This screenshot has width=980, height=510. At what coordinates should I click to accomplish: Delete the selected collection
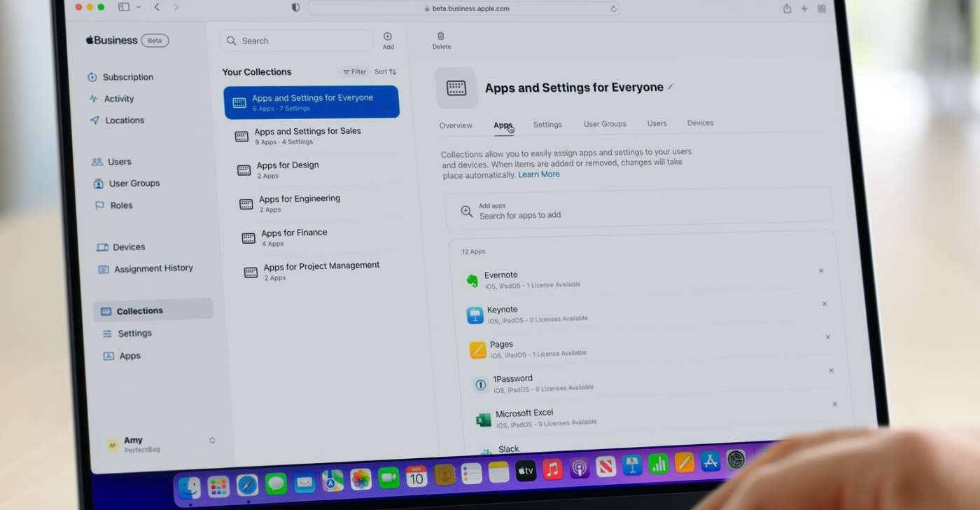tap(441, 41)
